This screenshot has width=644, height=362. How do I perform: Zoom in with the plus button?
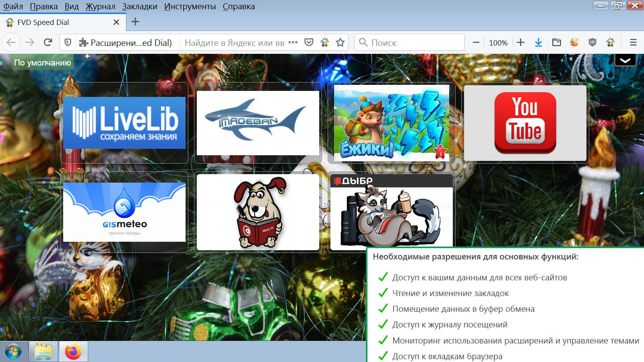[x=520, y=42]
